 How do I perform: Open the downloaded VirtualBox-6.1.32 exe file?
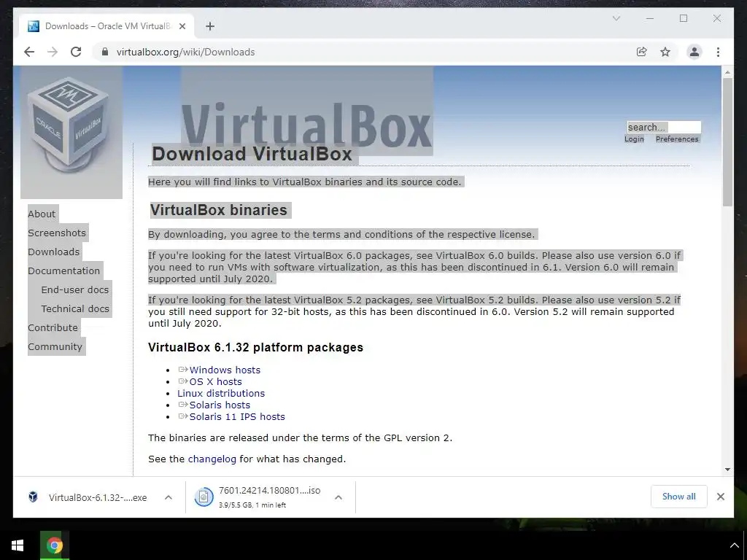pos(98,497)
